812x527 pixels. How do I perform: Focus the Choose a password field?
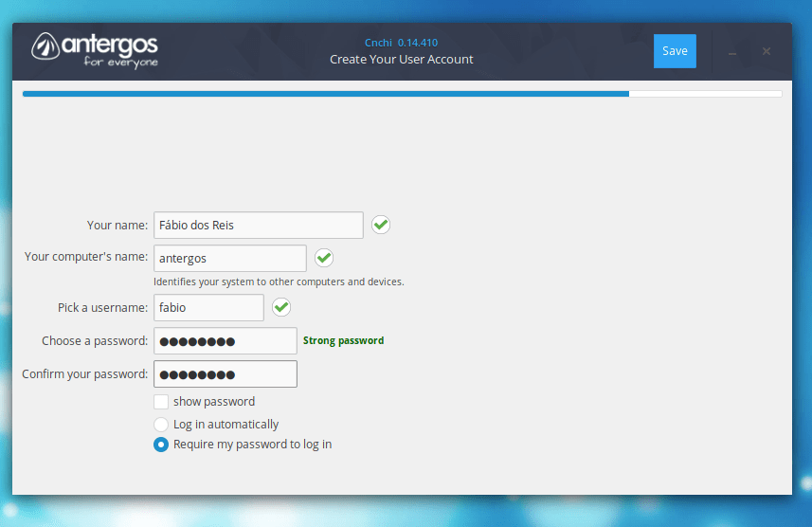pos(226,341)
